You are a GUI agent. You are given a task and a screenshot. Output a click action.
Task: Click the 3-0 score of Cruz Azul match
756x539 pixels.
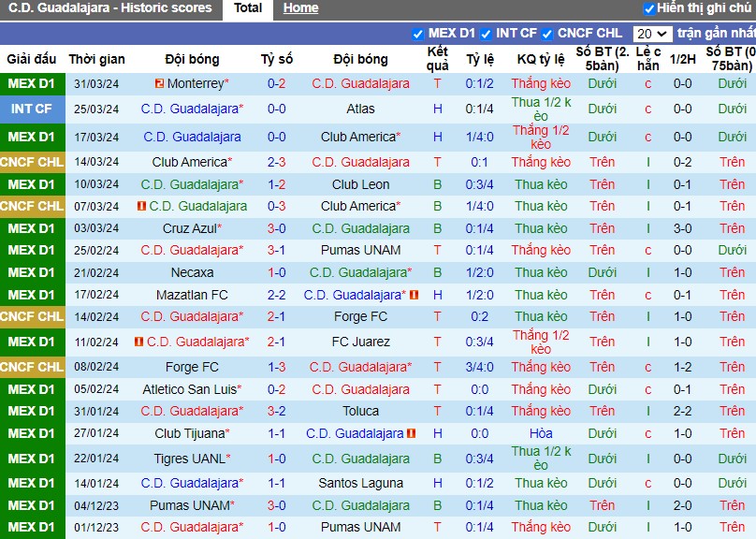pos(277,228)
